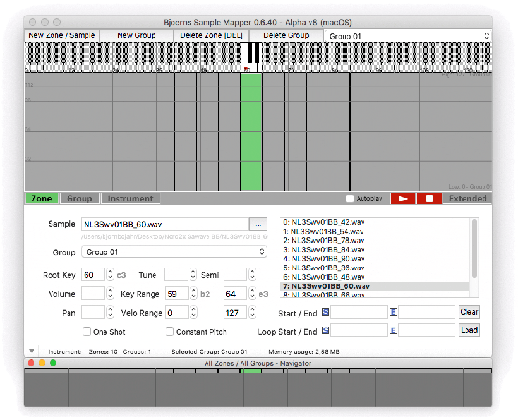Click the Key Range low field 59

(x=177, y=293)
